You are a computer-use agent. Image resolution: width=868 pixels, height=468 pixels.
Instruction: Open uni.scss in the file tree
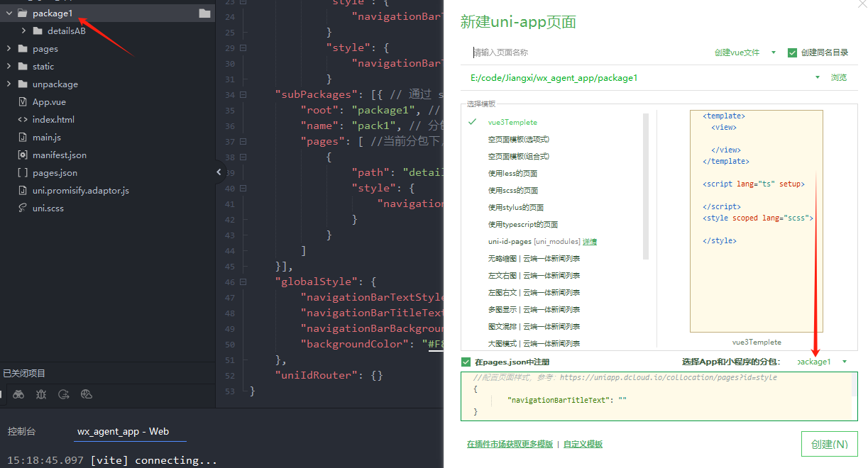tap(48, 208)
